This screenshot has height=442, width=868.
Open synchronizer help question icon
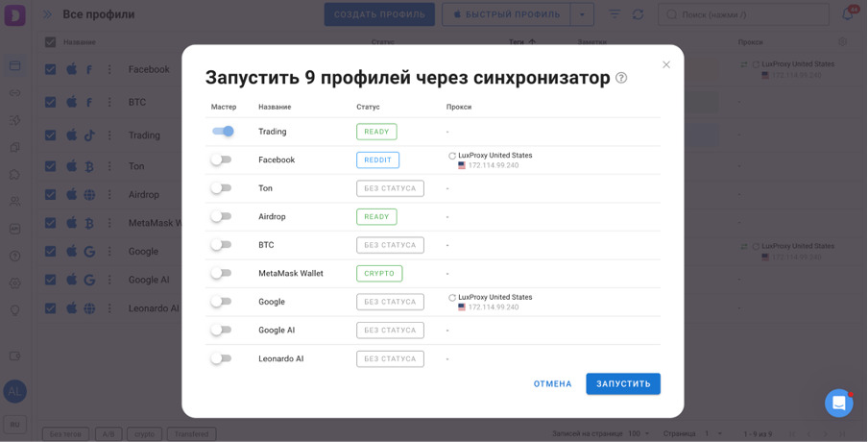click(x=621, y=78)
